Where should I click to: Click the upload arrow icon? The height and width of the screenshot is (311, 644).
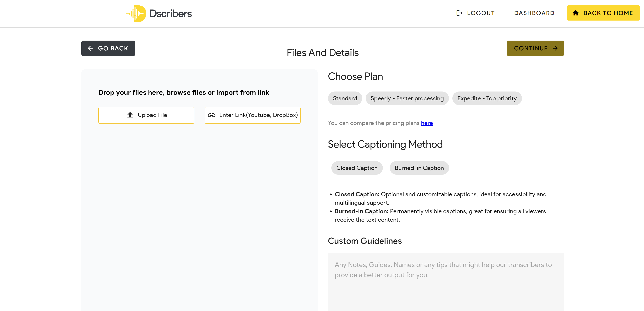click(130, 115)
